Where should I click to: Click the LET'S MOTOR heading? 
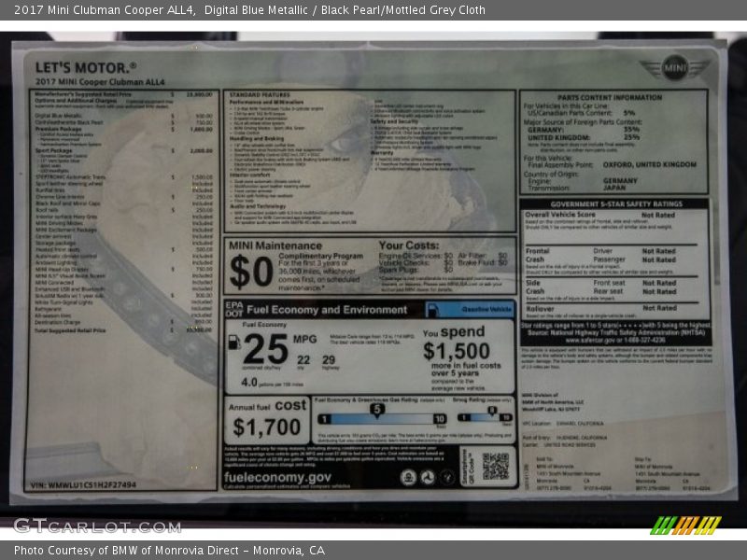86,67
